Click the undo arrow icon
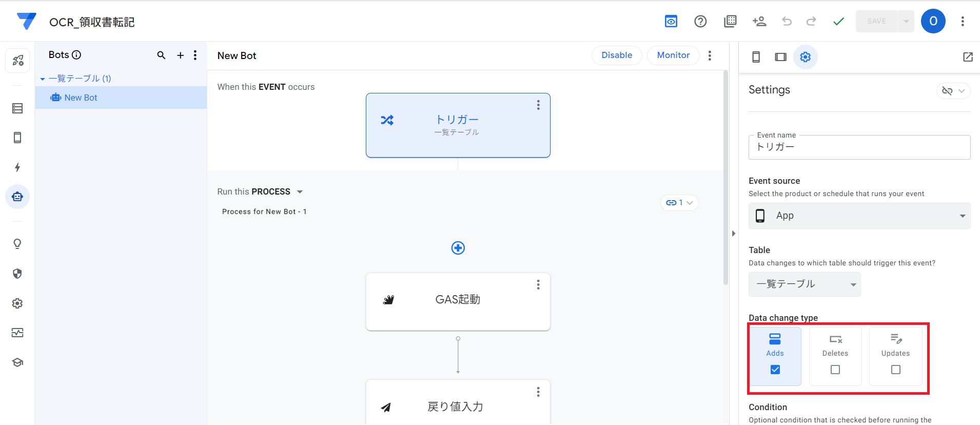The height and width of the screenshot is (425, 980). [x=787, y=21]
